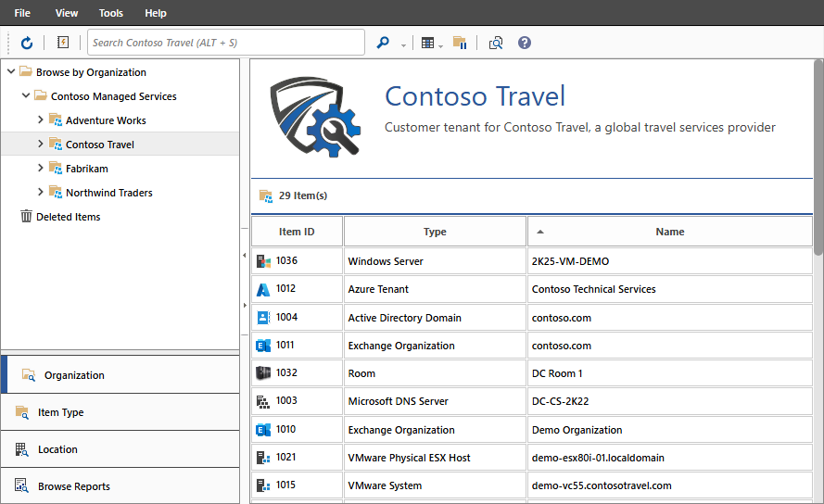
Task: Click the Microsoft DNS Server type cell
Action: 435,401
